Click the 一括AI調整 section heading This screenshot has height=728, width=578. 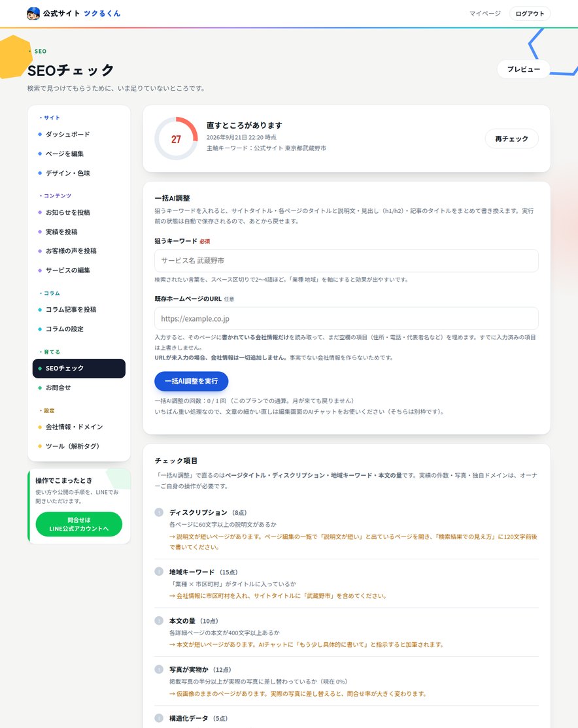click(x=173, y=198)
